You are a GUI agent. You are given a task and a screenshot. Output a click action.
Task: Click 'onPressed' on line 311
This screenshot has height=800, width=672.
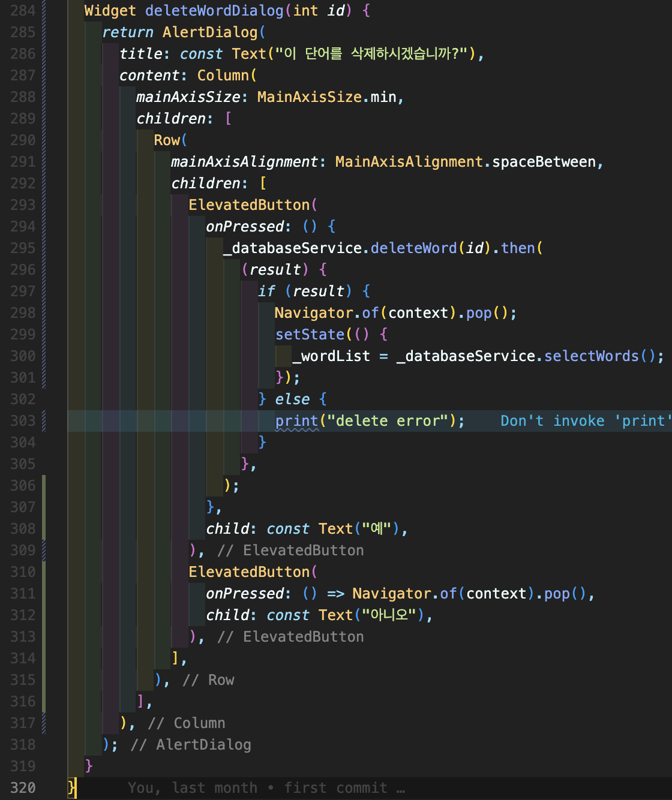pyautogui.click(x=245, y=594)
